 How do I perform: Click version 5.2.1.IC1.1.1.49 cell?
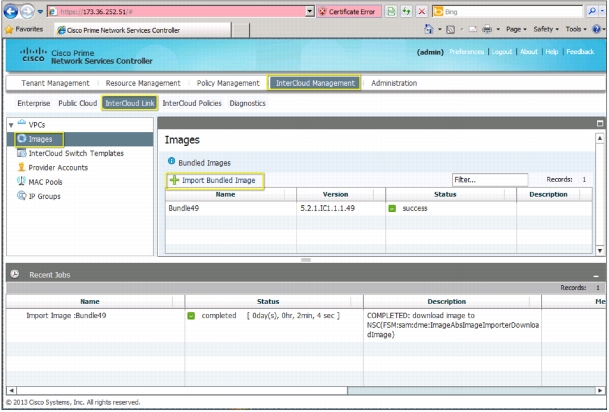327,209
